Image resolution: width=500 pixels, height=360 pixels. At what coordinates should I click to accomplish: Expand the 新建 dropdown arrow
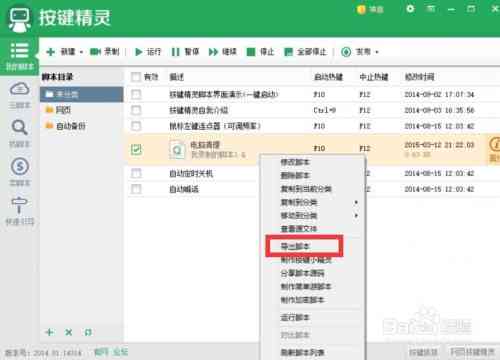point(81,52)
